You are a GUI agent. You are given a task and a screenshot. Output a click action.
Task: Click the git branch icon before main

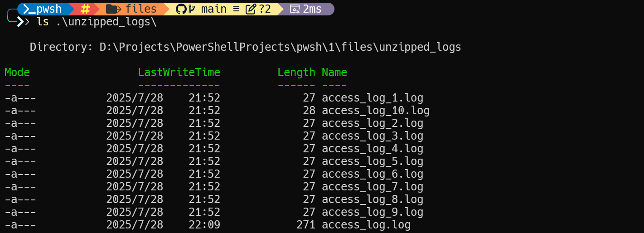(x=192, y=9)
